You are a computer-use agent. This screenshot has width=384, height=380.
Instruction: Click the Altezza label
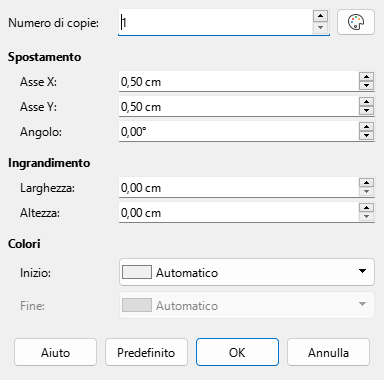coord(40,213)
